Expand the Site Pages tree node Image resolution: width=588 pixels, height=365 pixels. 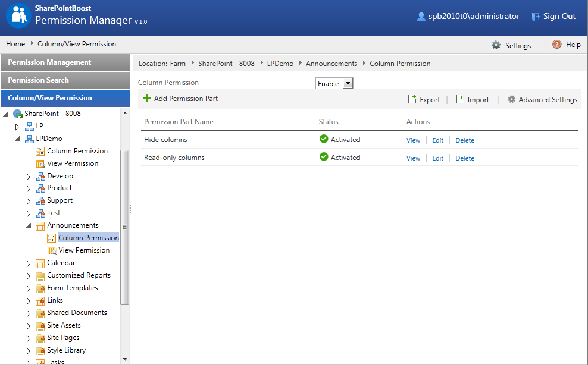[29, 338]
